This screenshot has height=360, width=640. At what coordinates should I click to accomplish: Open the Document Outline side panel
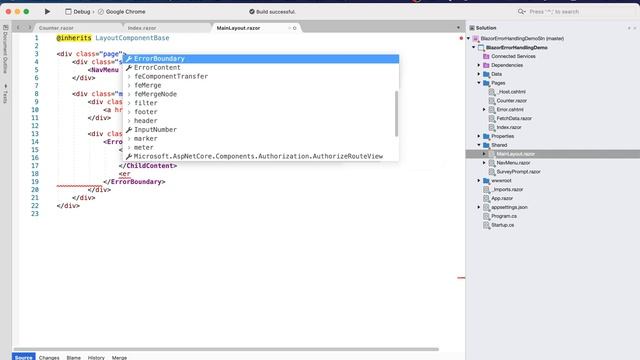pyautogui.click(x=5, y=49)
